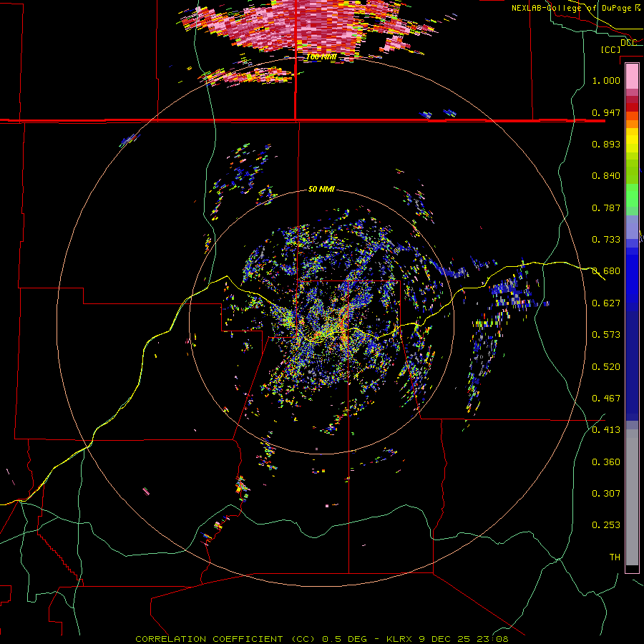Click the 0.573 legend value
Image resolution: width=644 pixels, height=644 pixels.
point(606,335)
